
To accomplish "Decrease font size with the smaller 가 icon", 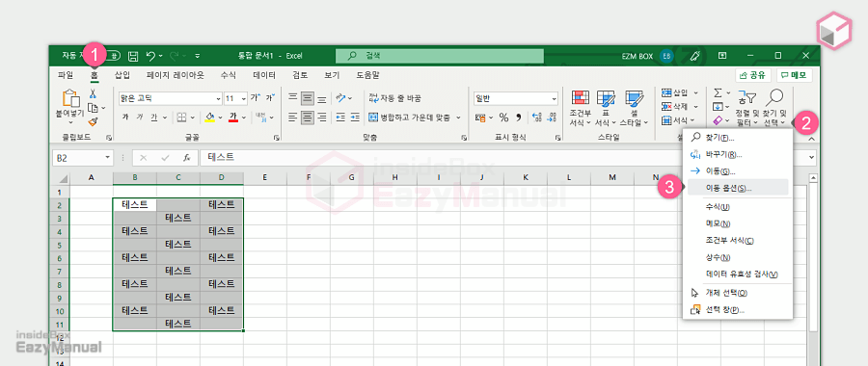I will [270, 98].
